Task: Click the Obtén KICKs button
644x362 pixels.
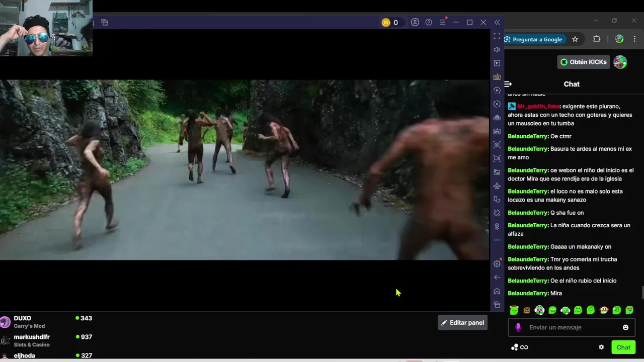Action: [x=584, y=62]
